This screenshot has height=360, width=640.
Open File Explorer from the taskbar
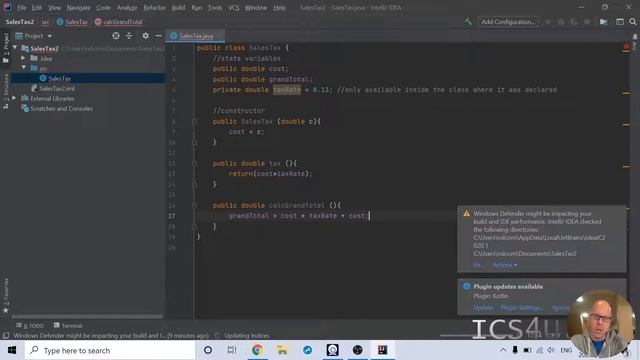(282, 350)
